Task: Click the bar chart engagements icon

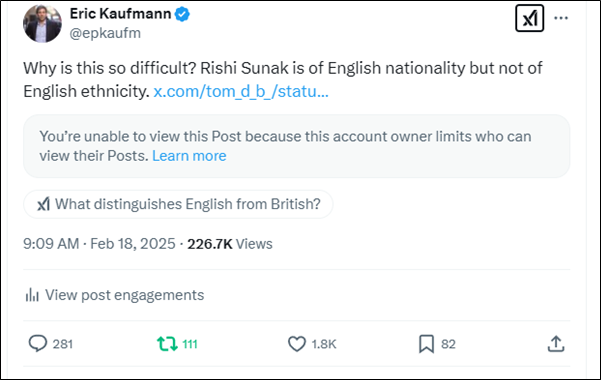Action: click(32, 295)
